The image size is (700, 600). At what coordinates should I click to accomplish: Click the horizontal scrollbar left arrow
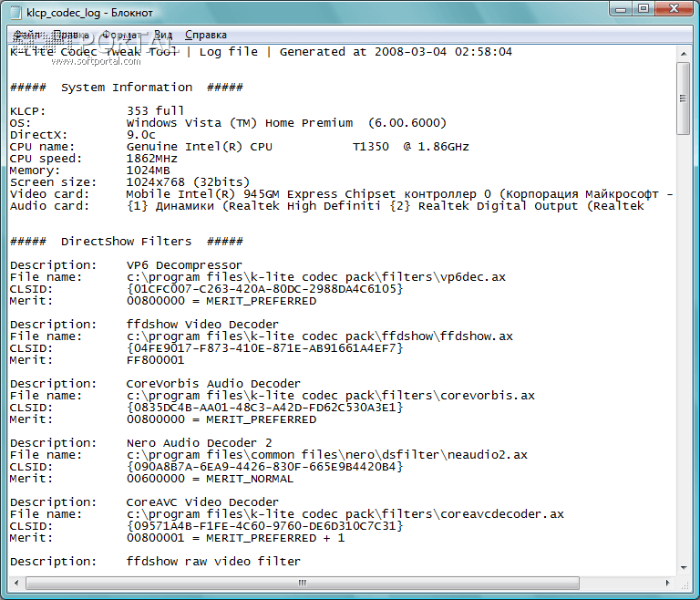(x=16, y=583)
